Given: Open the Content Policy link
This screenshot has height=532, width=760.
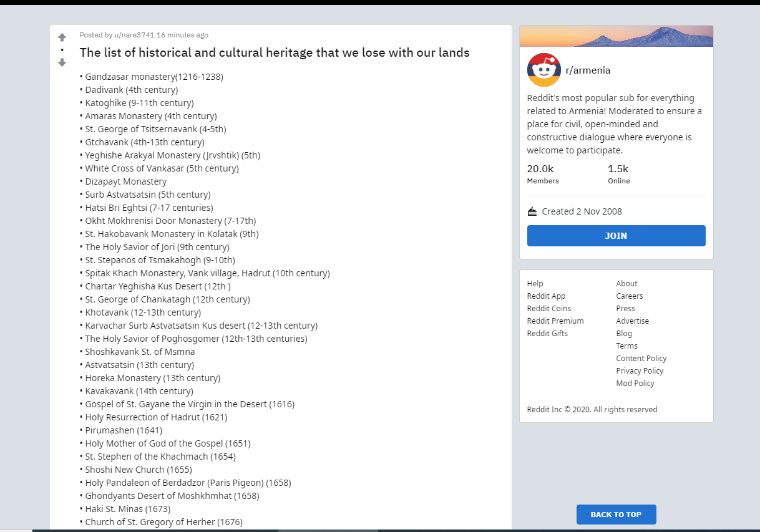Looking at the screenshot, I should pyautogui.click(x=641, y=358).
